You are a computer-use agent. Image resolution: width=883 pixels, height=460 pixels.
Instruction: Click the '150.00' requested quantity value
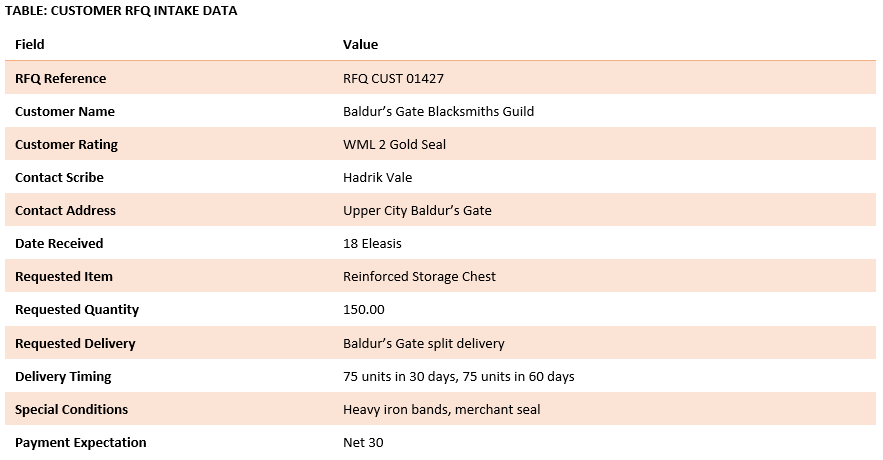pyautogui.click(x=364, y=309)
